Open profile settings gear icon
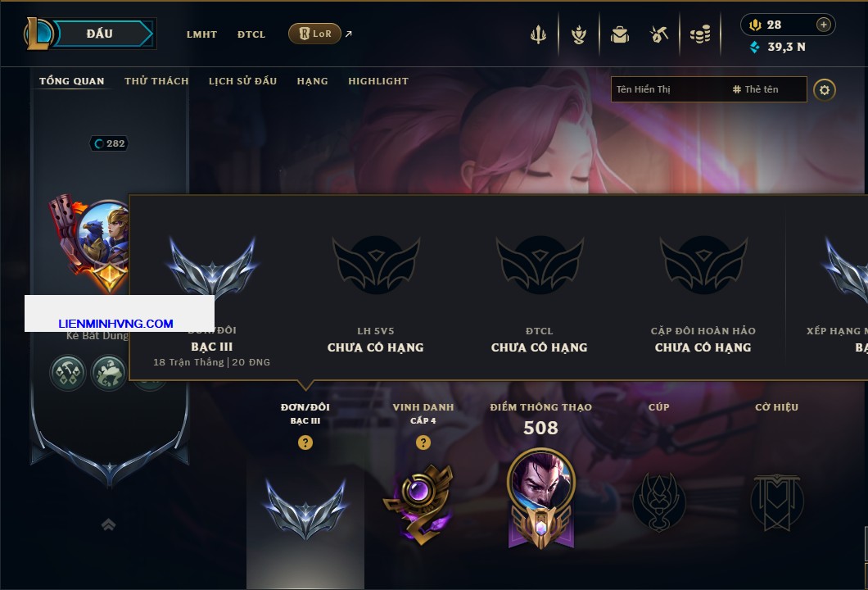 point(825,90)
